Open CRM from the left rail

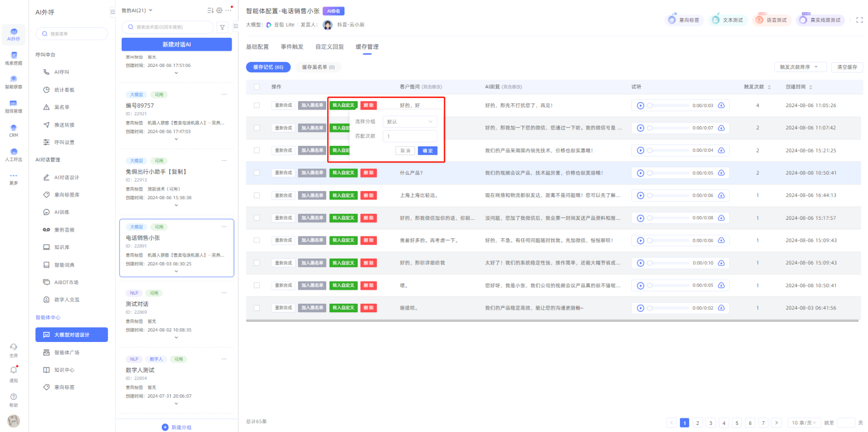14,130
